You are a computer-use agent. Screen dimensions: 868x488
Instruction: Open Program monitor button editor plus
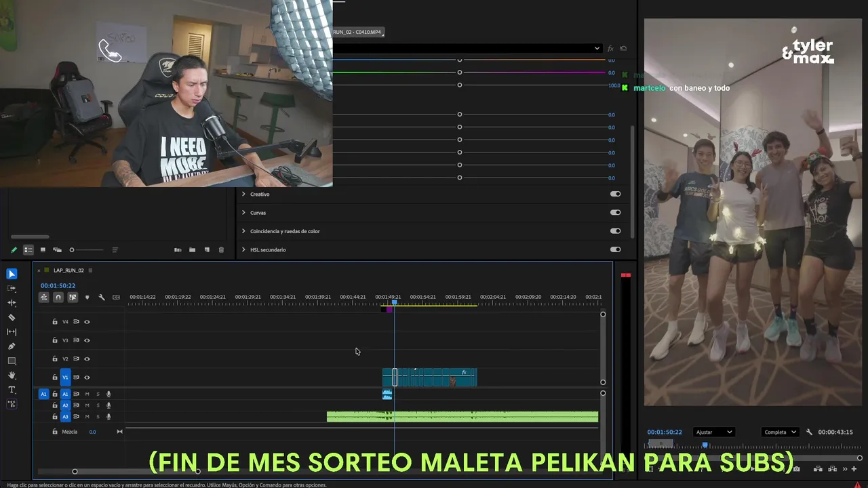(x=854, y=468)
